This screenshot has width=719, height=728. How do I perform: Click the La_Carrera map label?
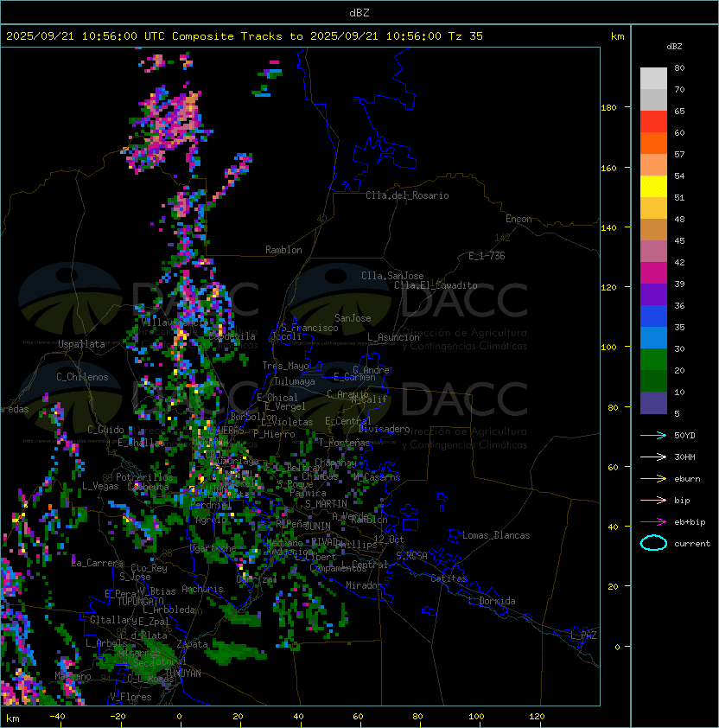pos(98,563)
